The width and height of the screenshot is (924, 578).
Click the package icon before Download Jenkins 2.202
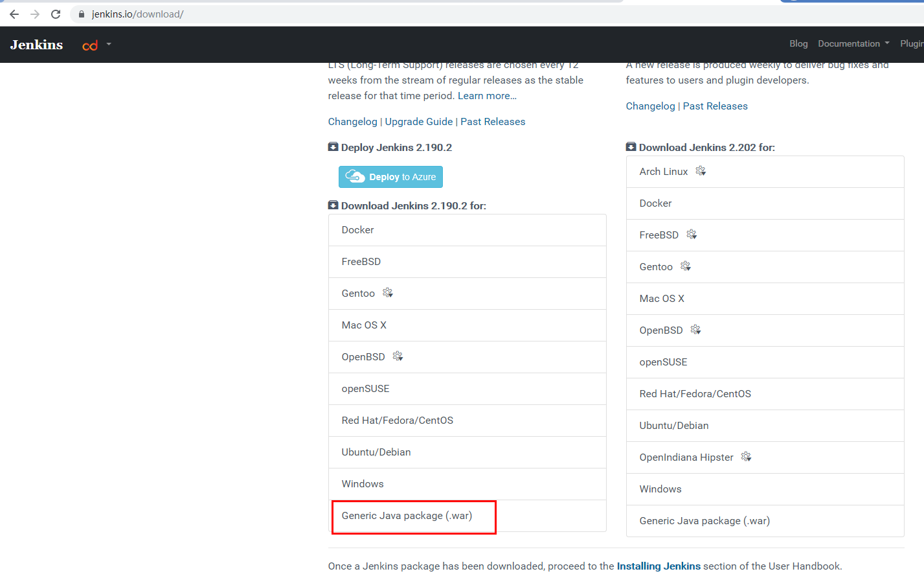pyautogui.click(x=631, y=146)
